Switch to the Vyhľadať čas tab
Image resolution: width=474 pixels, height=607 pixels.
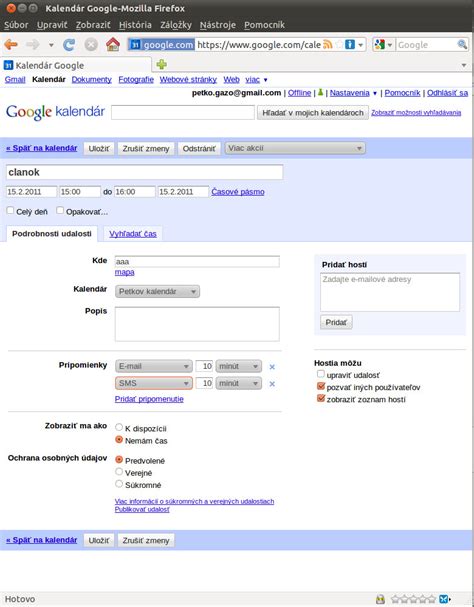[x=133, y=234]
